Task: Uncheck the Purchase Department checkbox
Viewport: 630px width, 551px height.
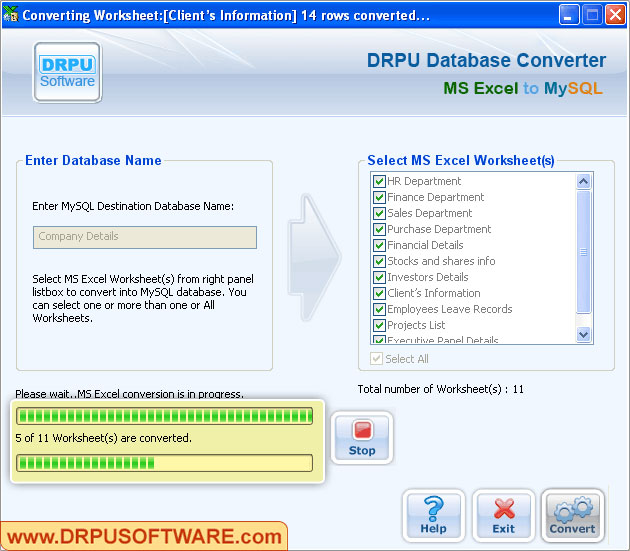Action: pyautogui.click(x=379, y=229)
